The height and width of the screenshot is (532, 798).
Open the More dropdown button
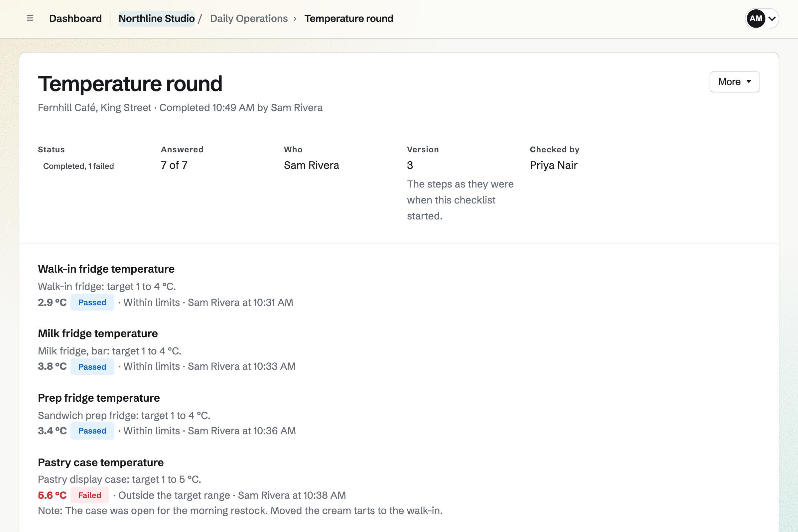(x=734, y=82)
